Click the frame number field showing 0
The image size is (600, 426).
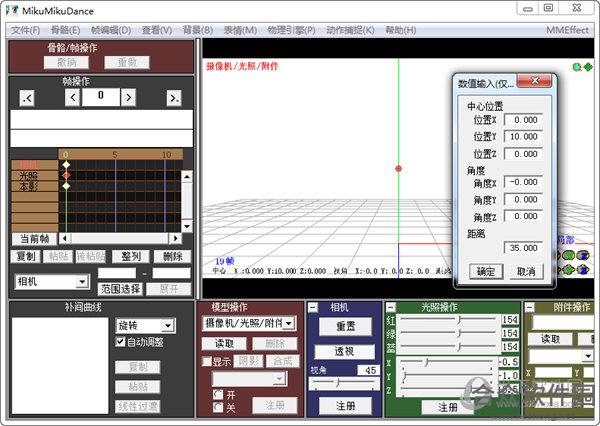(101, 97)
